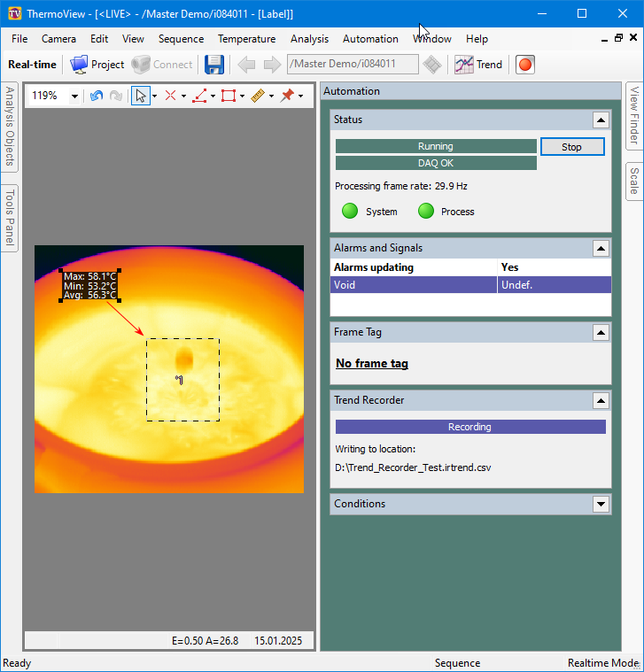Open the Analysis Objects side tab
644x672 pixels.
tap(10, 127)
